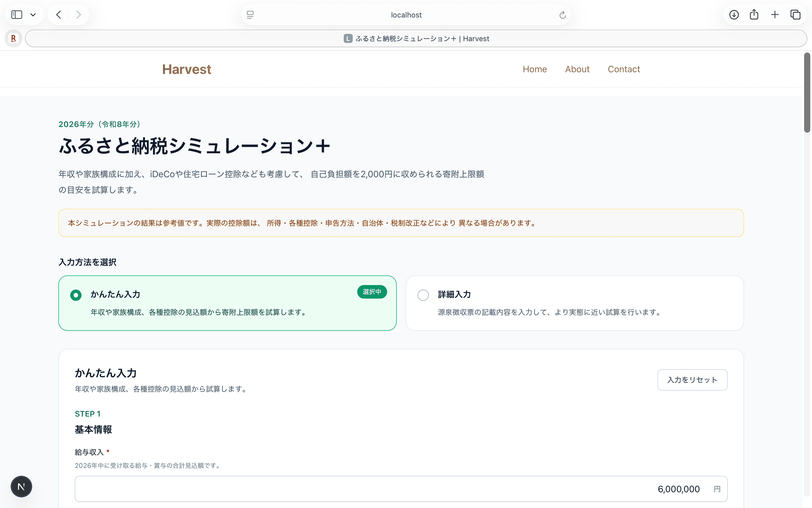Reload the page with the refresh icon
Image resolution: width=812 pixels, height=508 pixels.
562,15
